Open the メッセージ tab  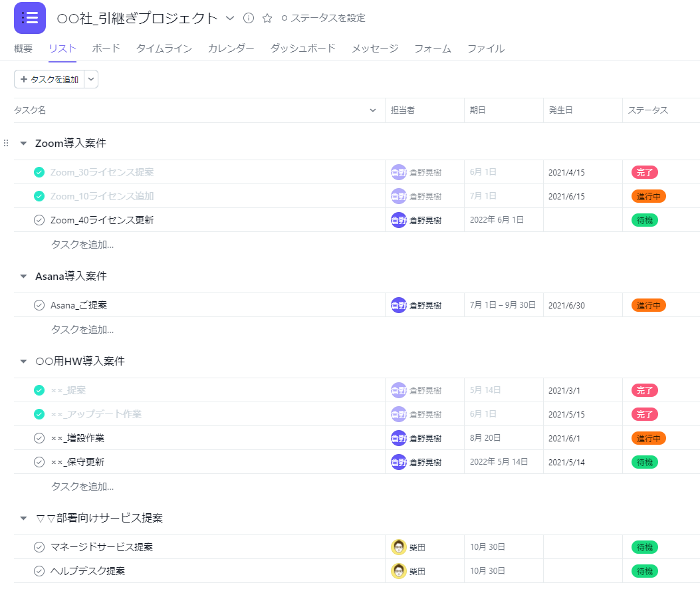click(x=375, y=49)
